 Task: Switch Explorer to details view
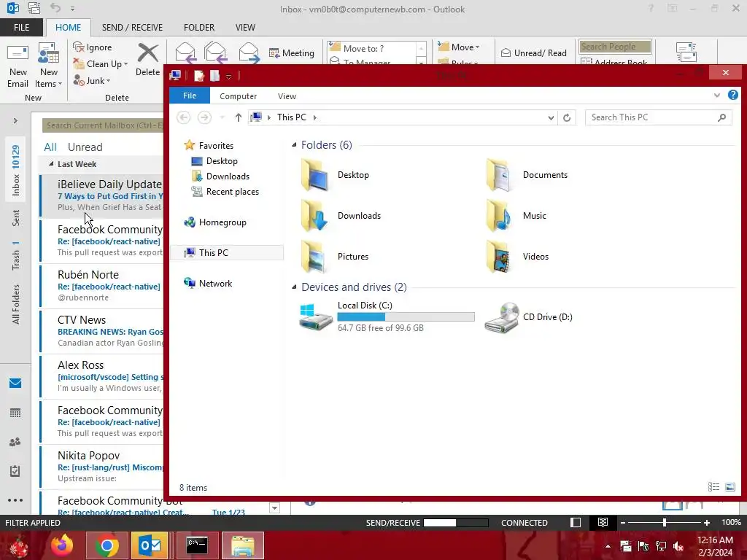coord(713,486)
